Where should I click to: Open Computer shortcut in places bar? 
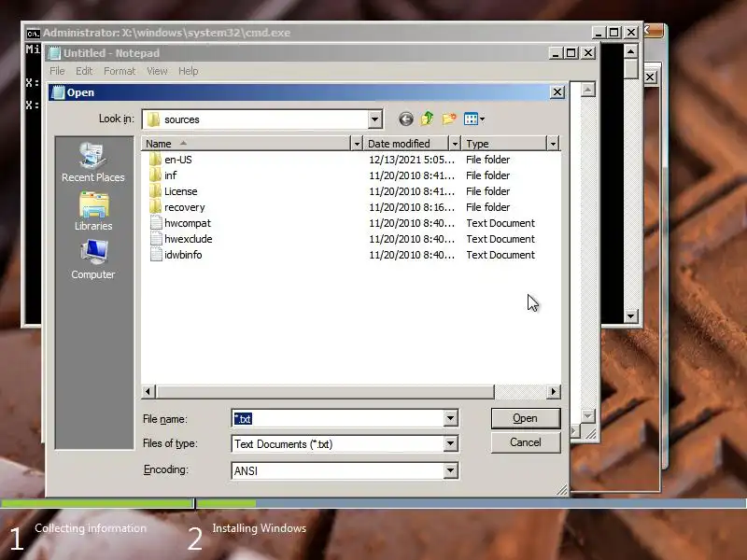click(92, 260)
